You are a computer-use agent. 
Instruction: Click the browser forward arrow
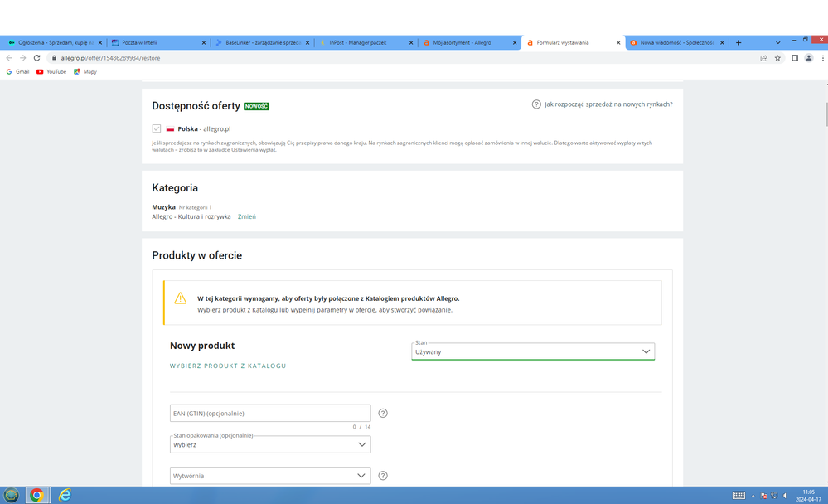tap(22, 58)
